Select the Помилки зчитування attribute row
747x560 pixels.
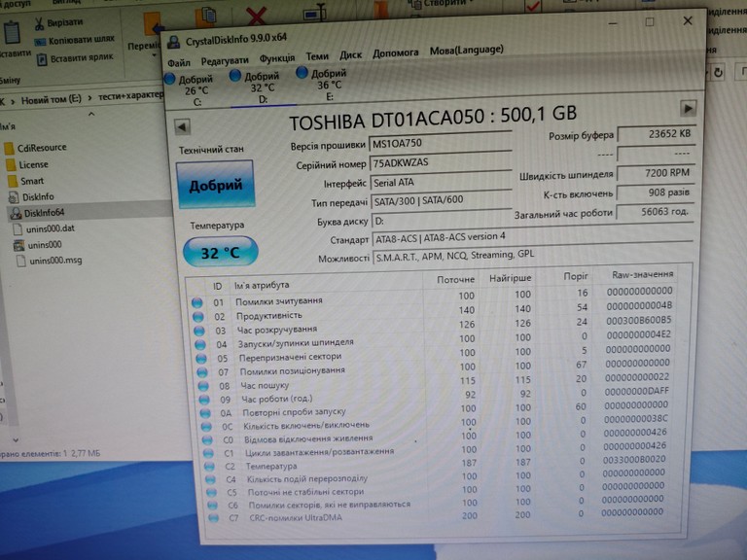[x=433, y=298]
